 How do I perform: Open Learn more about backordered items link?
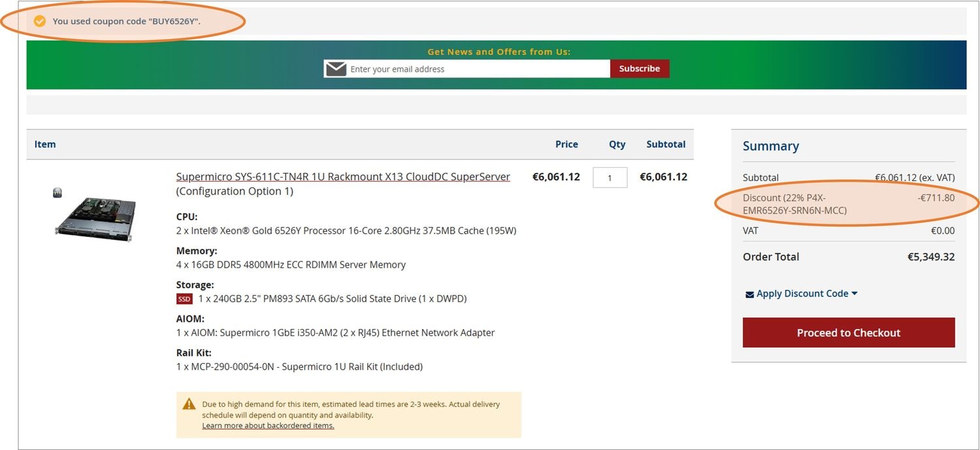[268, 426]
